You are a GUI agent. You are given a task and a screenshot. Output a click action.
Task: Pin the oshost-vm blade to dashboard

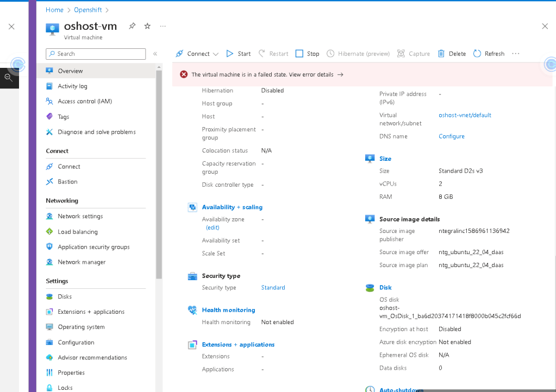pos(132,26)
